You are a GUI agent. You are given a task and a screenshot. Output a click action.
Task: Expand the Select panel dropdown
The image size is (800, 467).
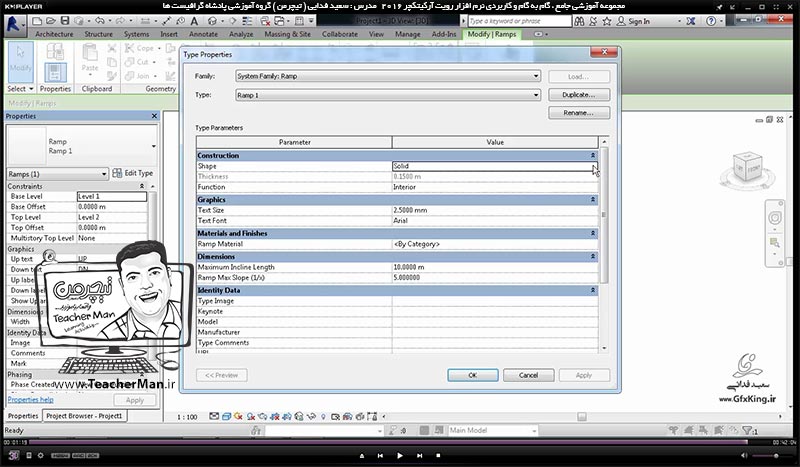point(20,89)
